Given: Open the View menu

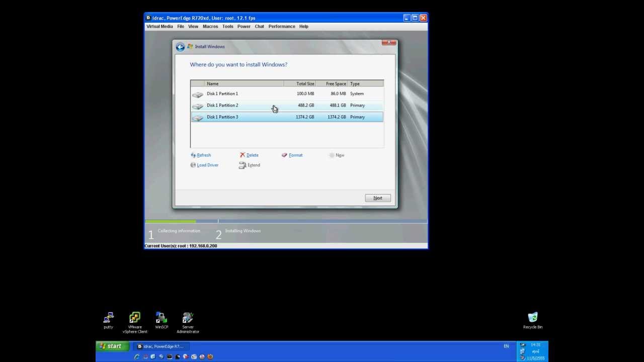Looking at the screenshot, I should (193, 26).
